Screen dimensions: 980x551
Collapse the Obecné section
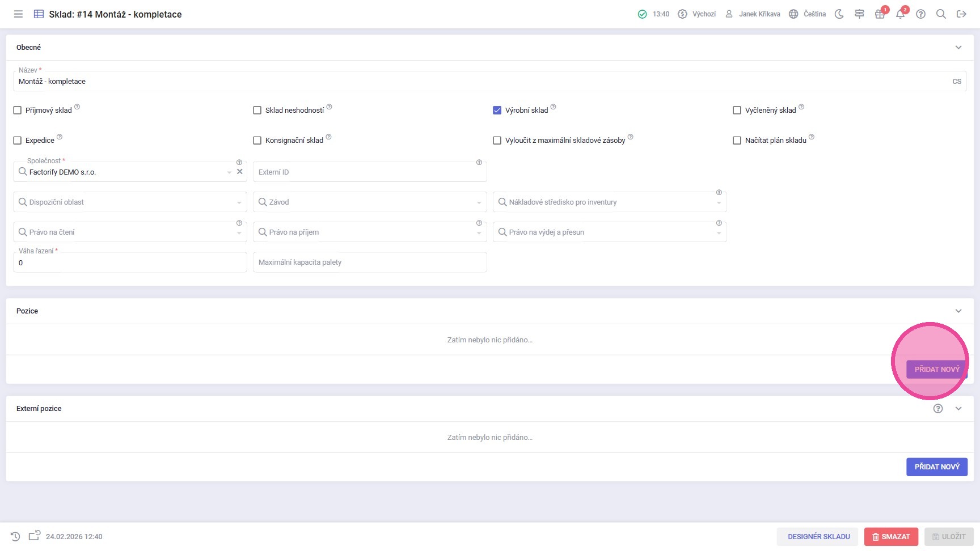pyautogui.click(x=958, y=48)
